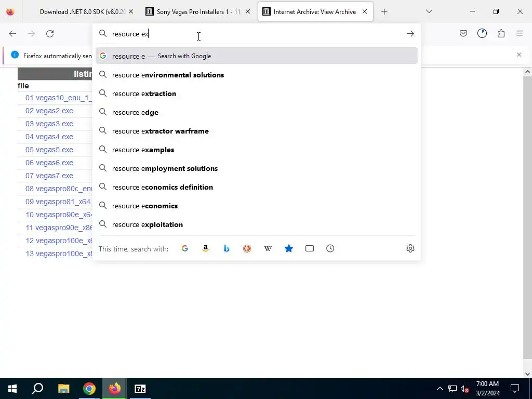Image resolution: width=532 pixels, height=399 pixels.
Task: Open 07 vegas7.exe file link
Action: click(49, 176)
